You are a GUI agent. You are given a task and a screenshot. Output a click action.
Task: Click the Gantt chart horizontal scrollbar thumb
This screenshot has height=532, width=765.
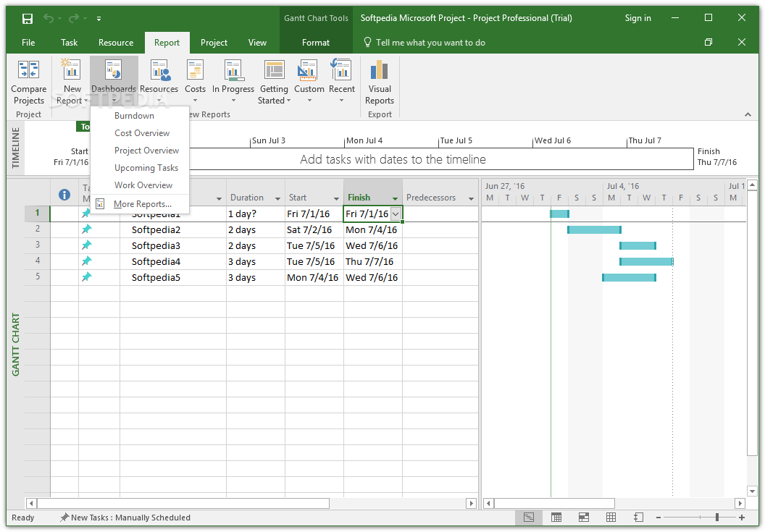coord(554,503)
